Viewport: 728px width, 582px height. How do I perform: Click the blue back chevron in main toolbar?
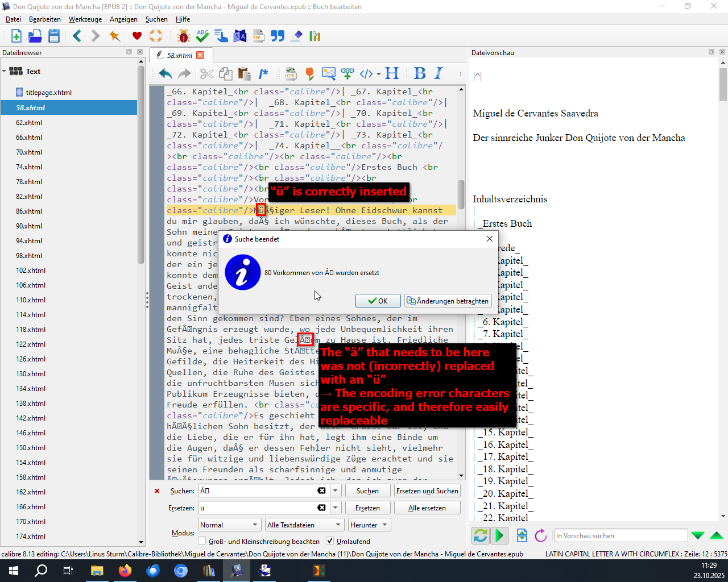click(77, 36)
